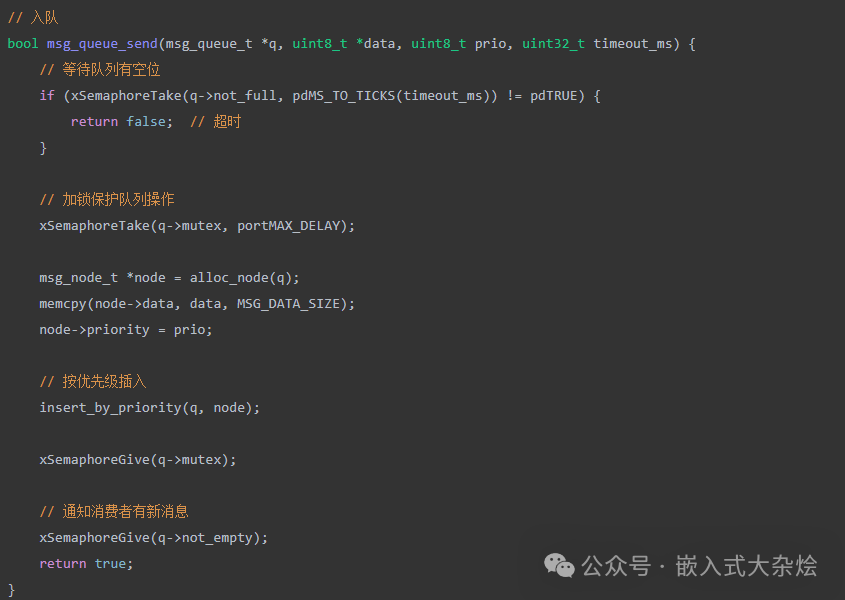
Task: Click the comment "// 按优先级插入"
Action: 93,382
